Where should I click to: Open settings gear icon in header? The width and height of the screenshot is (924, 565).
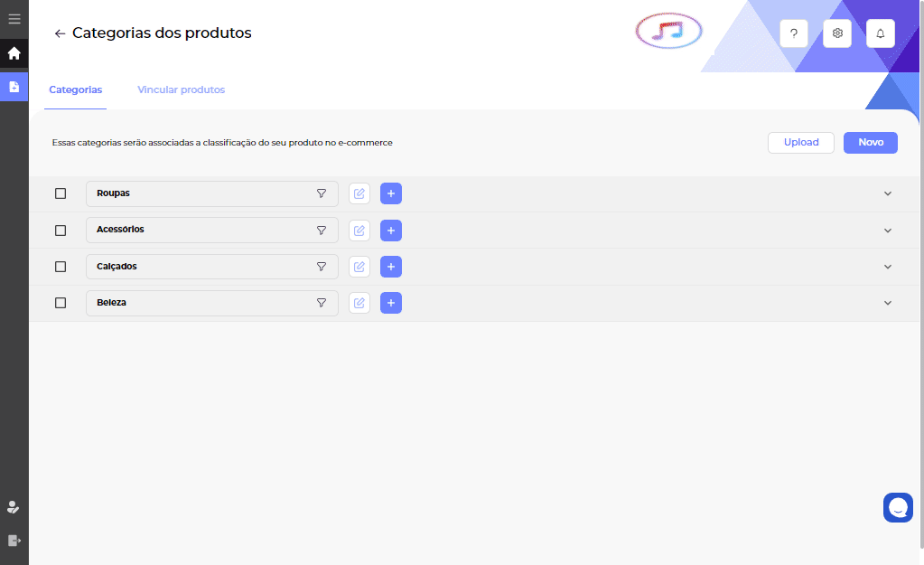(x=837, y=33)
